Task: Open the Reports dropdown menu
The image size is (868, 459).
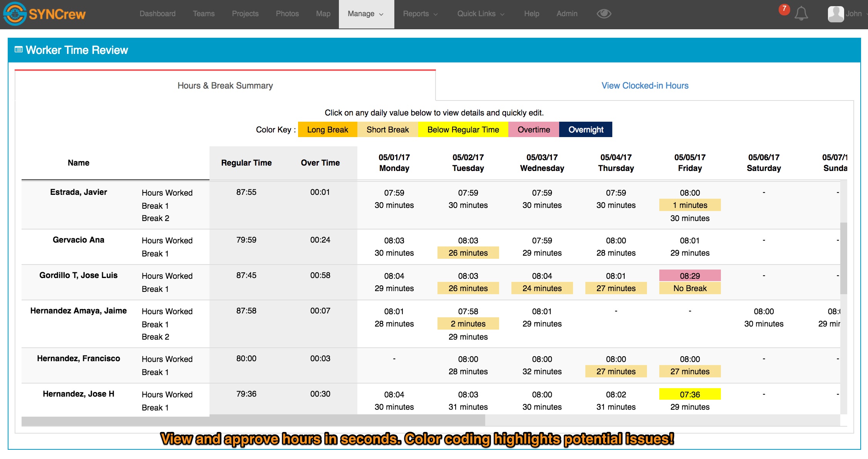Action: [420, 14]
